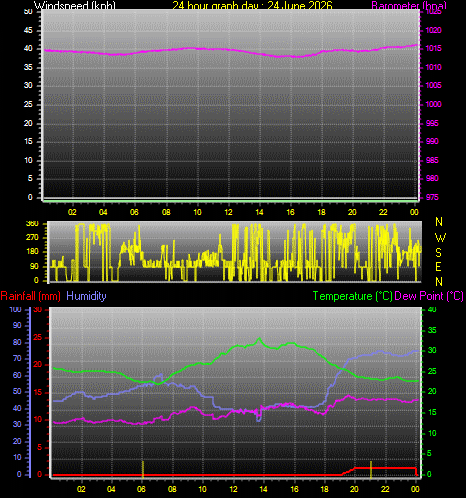Select the Rainfall (mm) legend label

pyautogui.click(x=31, y=296)
